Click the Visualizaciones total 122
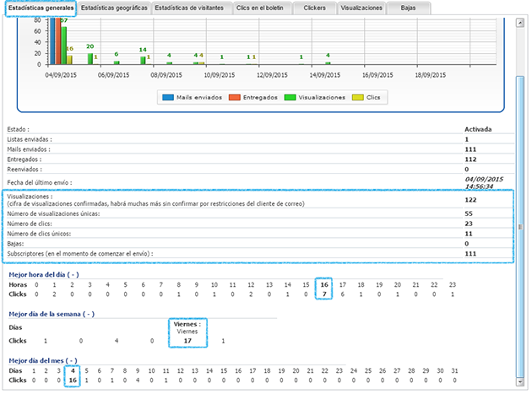The width and height of the screenshot is (532, 394). [x=470, y=200]
